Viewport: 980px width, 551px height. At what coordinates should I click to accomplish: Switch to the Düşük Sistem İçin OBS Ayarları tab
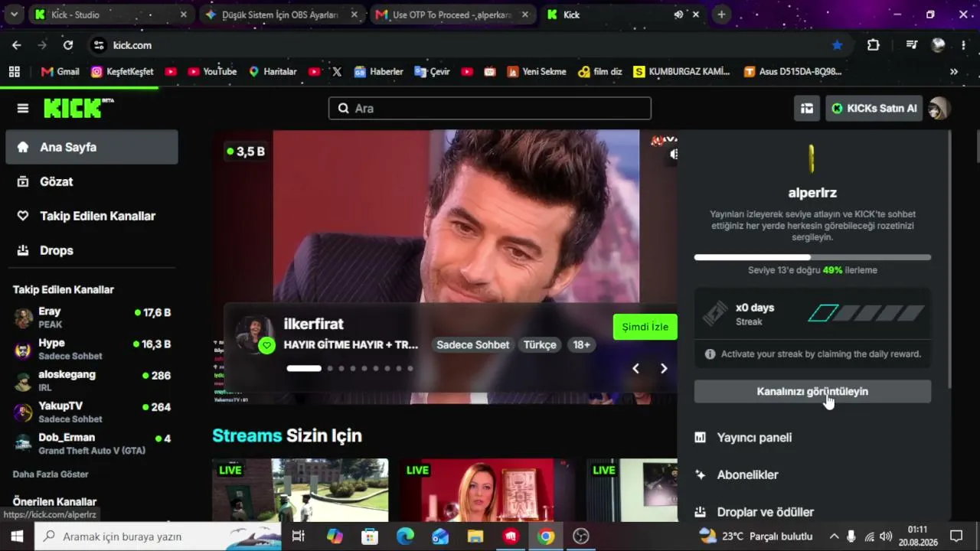281,15
